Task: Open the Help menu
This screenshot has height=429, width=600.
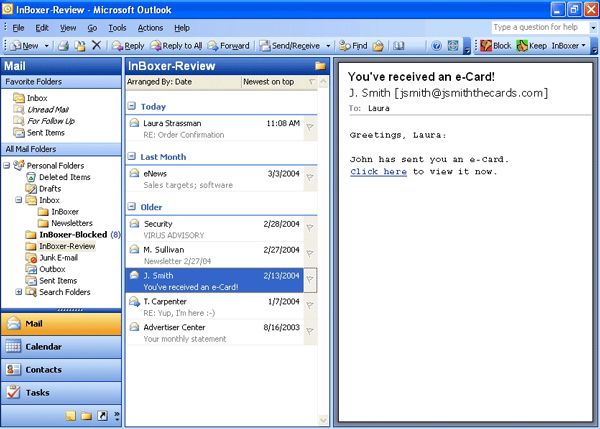Action: [182, 28]
